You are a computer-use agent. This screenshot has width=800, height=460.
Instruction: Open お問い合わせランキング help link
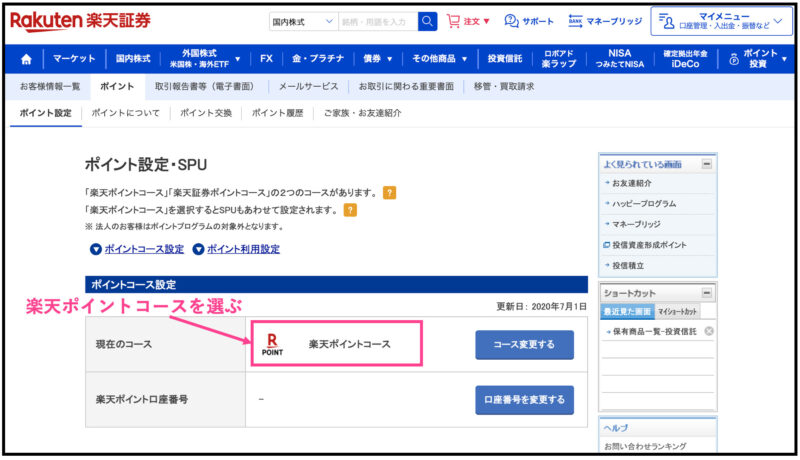645,446
